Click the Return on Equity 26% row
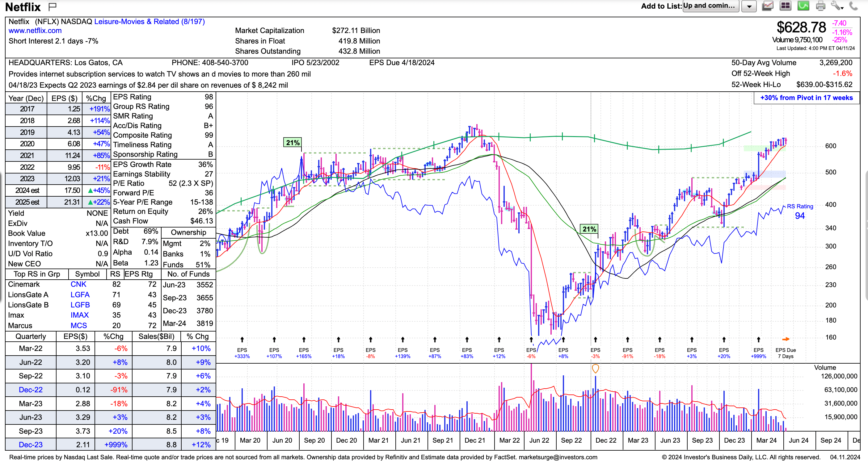868x463 pixels. (x=163, y=211)
